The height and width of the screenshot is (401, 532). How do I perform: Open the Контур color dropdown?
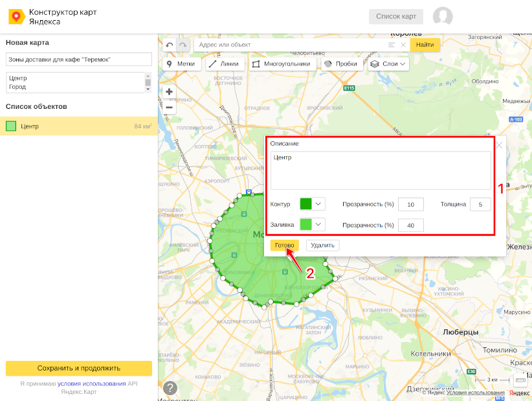click(318, 204)
